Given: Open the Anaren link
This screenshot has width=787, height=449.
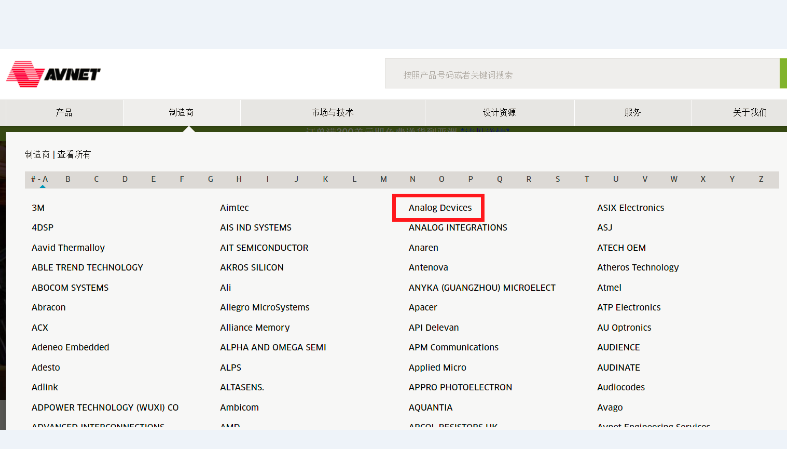Looking at the screenshot, I should pyautogui.click(x=424, y=248).
